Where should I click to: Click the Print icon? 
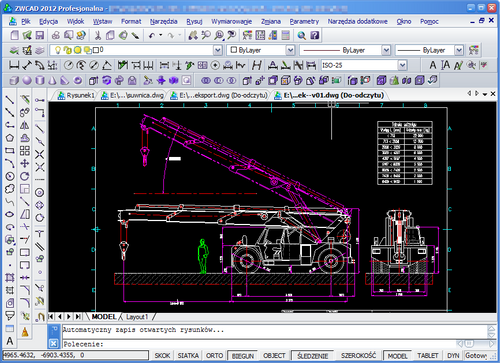click(x=56, y=35)
